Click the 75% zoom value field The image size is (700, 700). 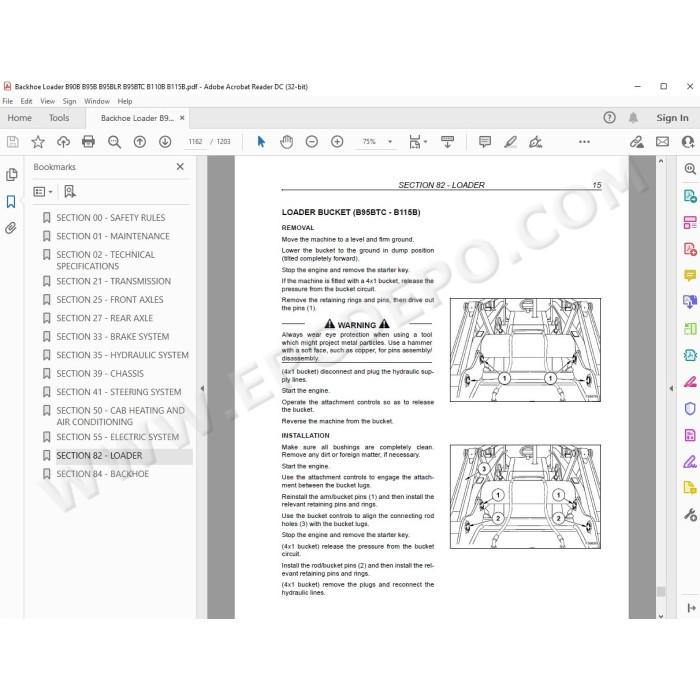pos(369,142)
